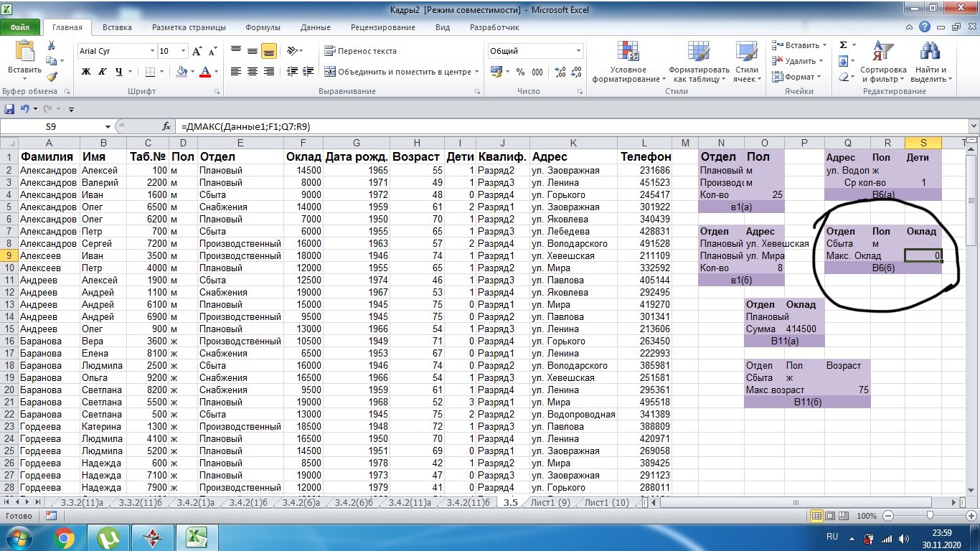Click the percent style icon
This screenshot has height=551, width=980.
[520, 72]
